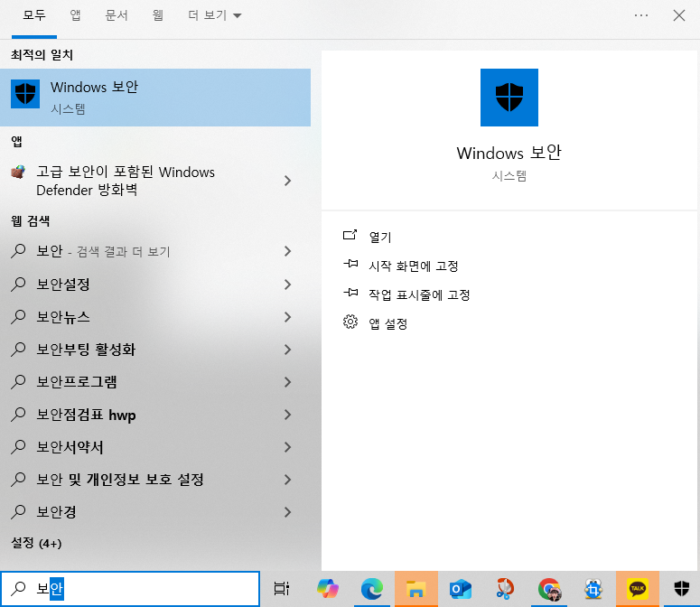Expand the 보안프로그램 suggestion arrow
This screenshot has height=607, width=700.
pyautogui.click(x=287, y=382)
